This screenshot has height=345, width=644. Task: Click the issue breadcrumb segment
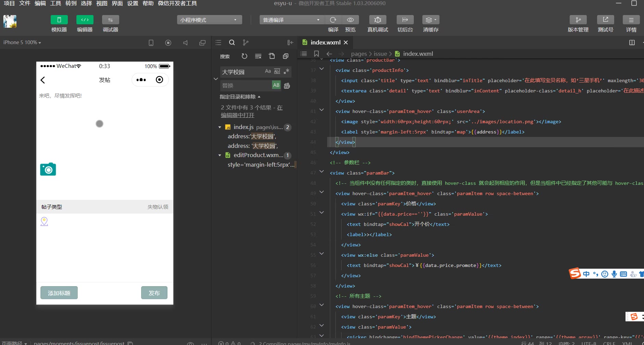coord(380,54)
